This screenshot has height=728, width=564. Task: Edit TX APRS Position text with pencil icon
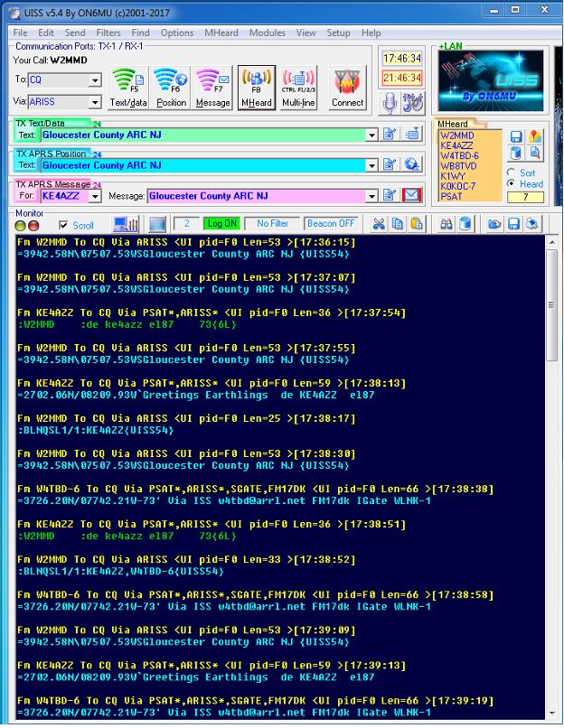(390, 164)
